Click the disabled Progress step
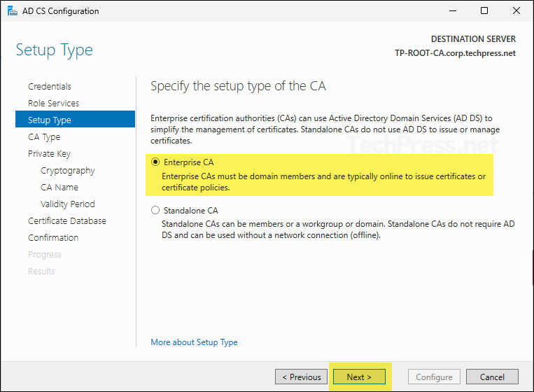The width and height of the screenshot is (534, 392). tap(45, 254)
